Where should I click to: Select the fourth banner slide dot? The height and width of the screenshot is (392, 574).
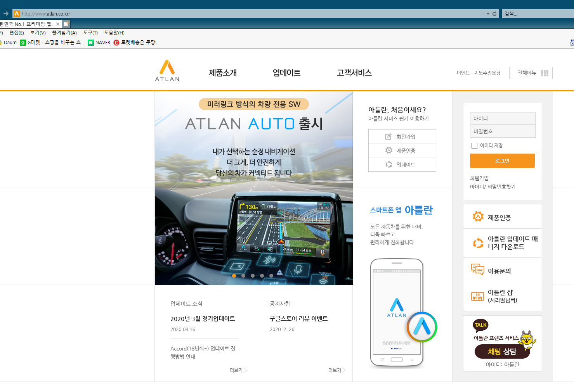262,276
